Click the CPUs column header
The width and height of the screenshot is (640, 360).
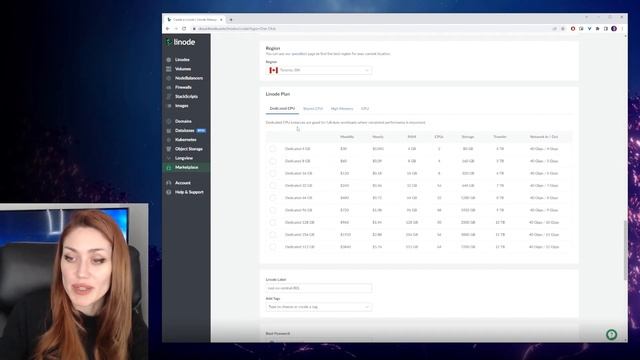coord(439,137)
